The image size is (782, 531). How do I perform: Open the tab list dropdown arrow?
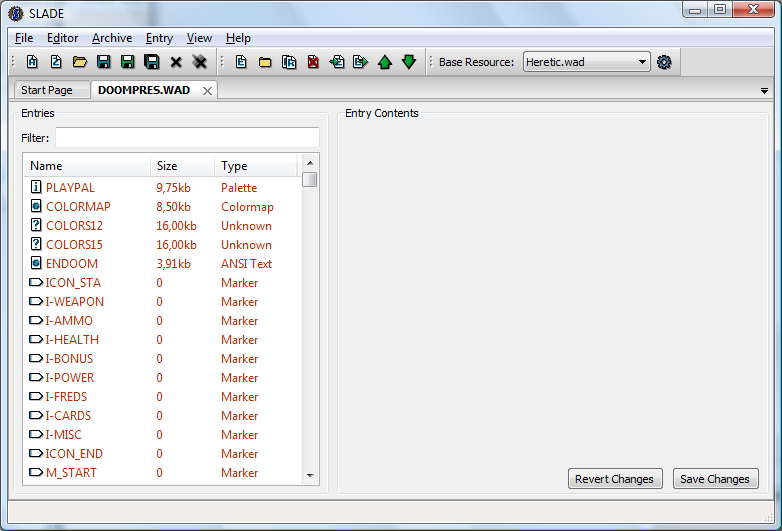point(764,91)
